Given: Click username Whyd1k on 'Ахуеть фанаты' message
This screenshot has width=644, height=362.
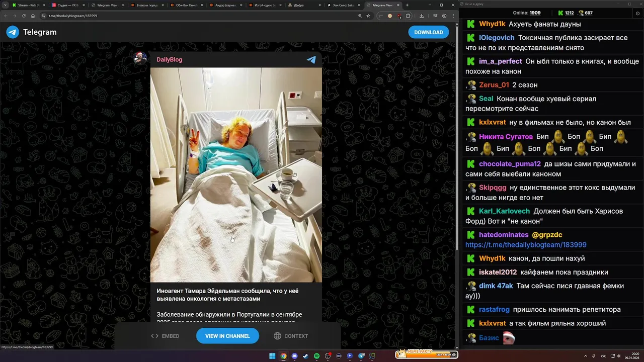Looking at the screenshot, I should coord(492,24).
